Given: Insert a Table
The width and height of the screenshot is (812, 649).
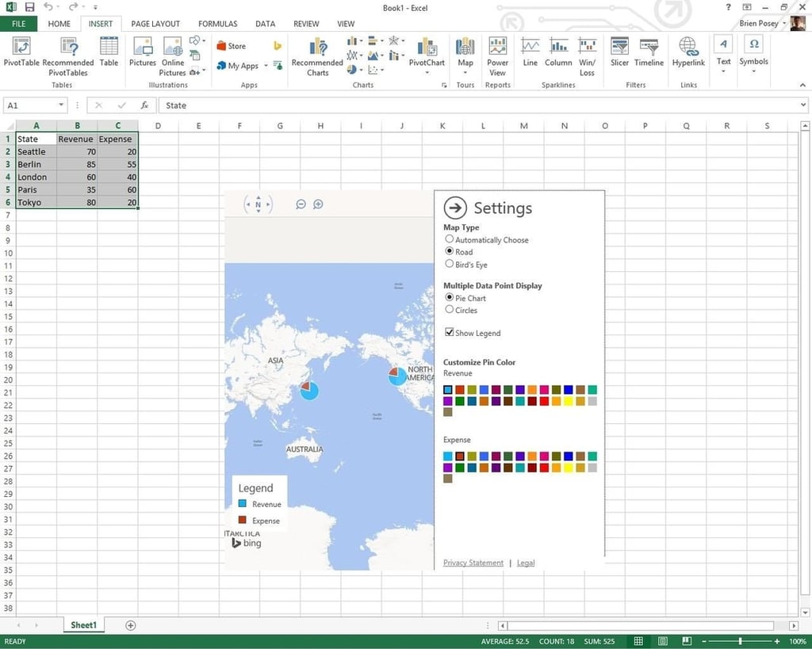Looking at the screenshot, I should click(109, 52).
